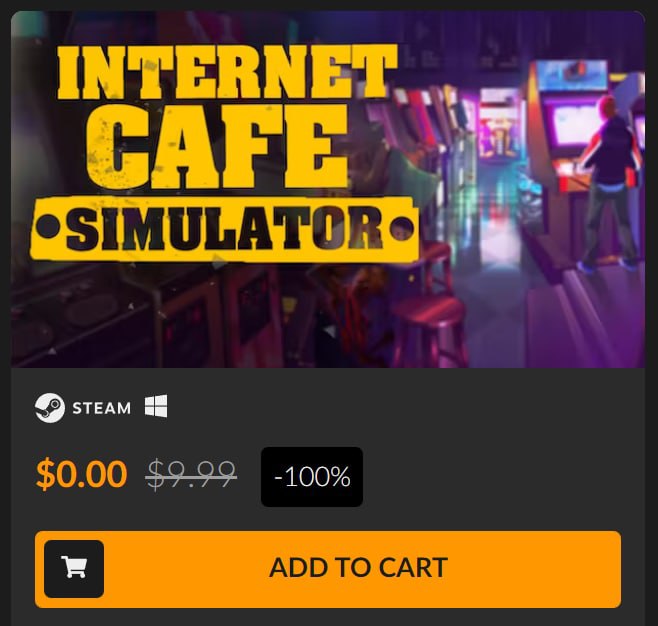Click the yellow SIMULATOR title plate

225,228
